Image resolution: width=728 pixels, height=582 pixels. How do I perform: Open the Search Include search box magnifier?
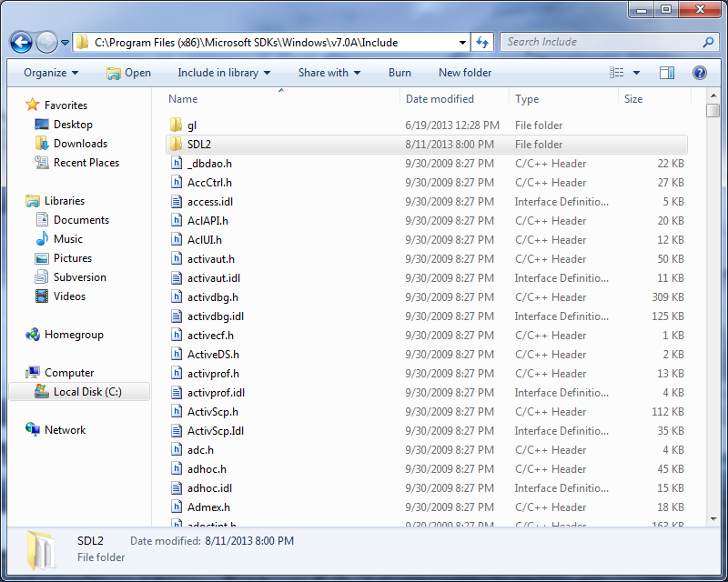pyautogui.click(x=708, y=42)
